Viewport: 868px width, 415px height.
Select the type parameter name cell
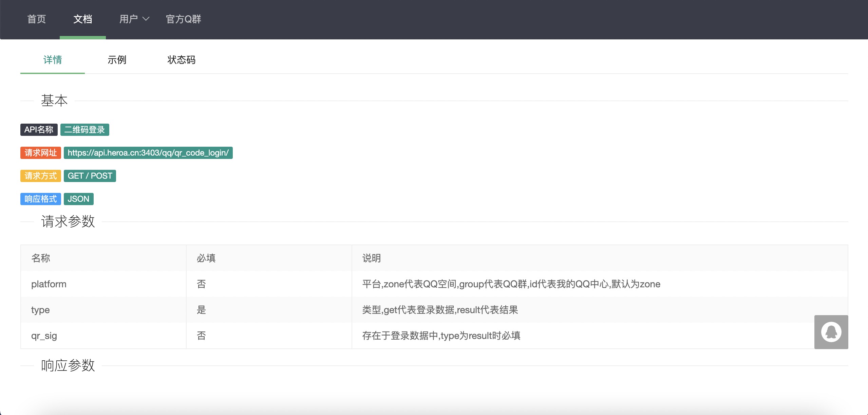point(103,310)
